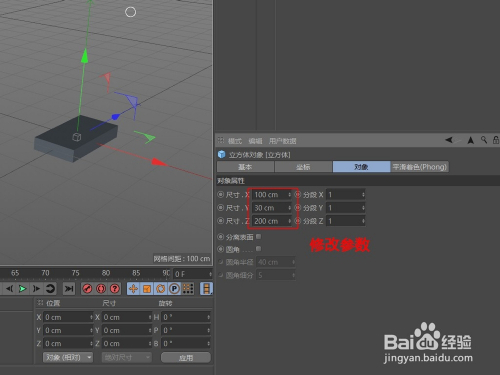Viewport: 500px width, 375px height.
Task: Switch to the 基本 tab
Action: pyautogui.click(x=245, y=167)
